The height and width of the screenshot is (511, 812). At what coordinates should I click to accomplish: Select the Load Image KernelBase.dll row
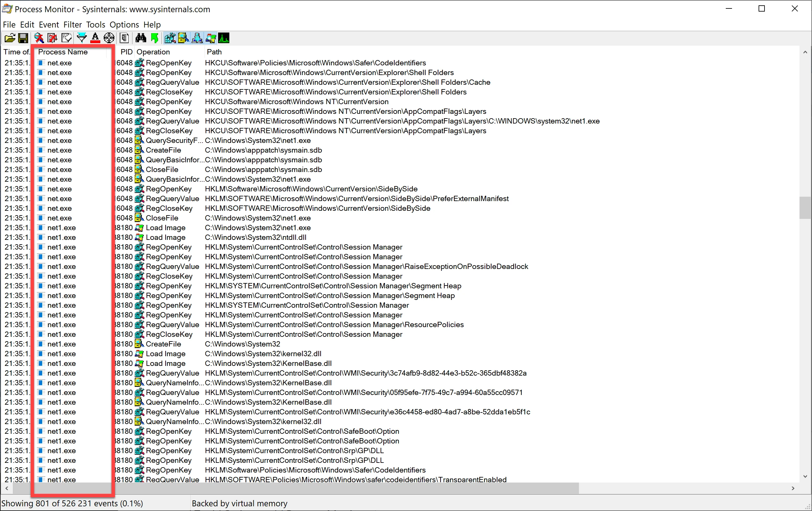[400, 363]
